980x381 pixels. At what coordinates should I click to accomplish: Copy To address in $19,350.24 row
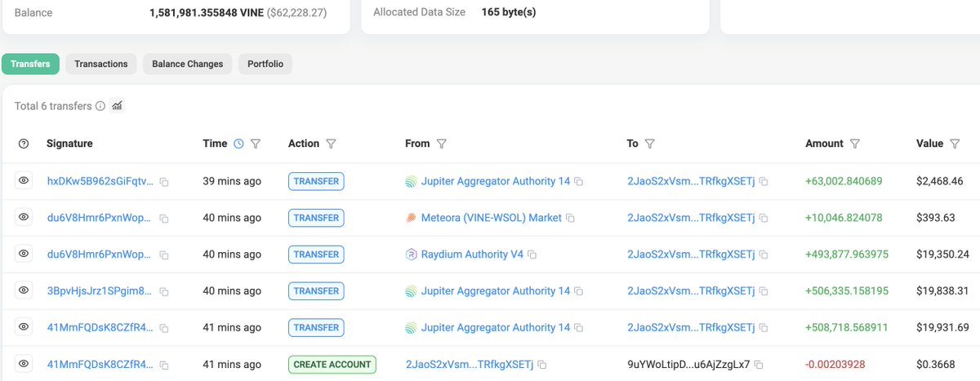point(764,255)
